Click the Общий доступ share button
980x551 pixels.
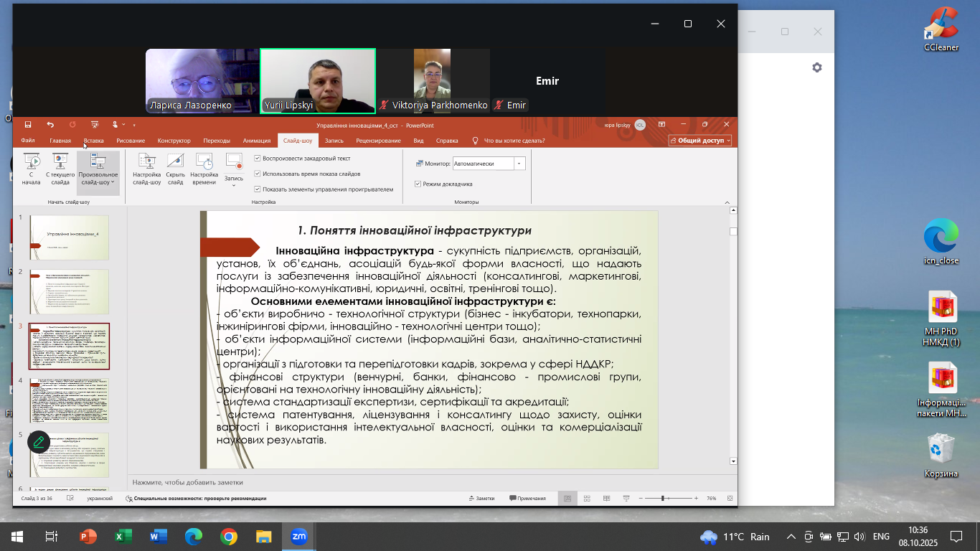click(699, 141)
